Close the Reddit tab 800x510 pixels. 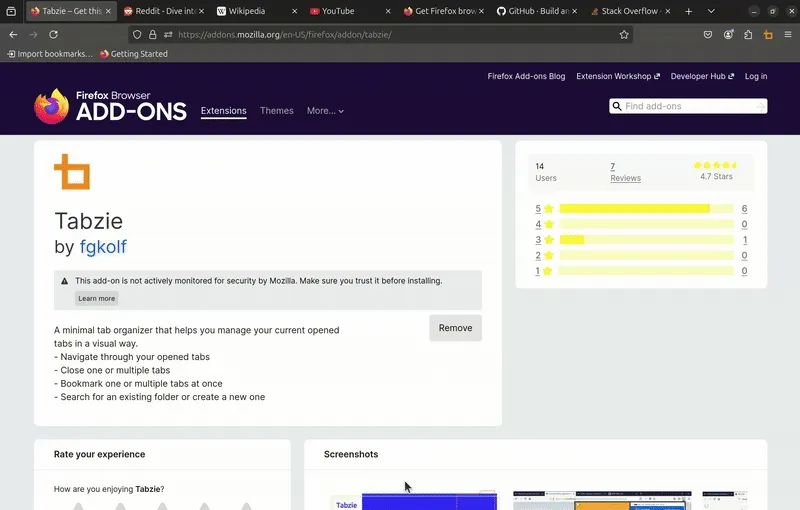tap(201, 11)
